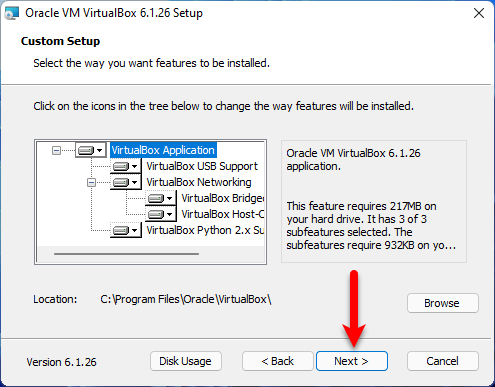The width and height of the screenshot is (495, 387).
Task: Select the VirtualBox USB Support feature
Action: [202, 166]
